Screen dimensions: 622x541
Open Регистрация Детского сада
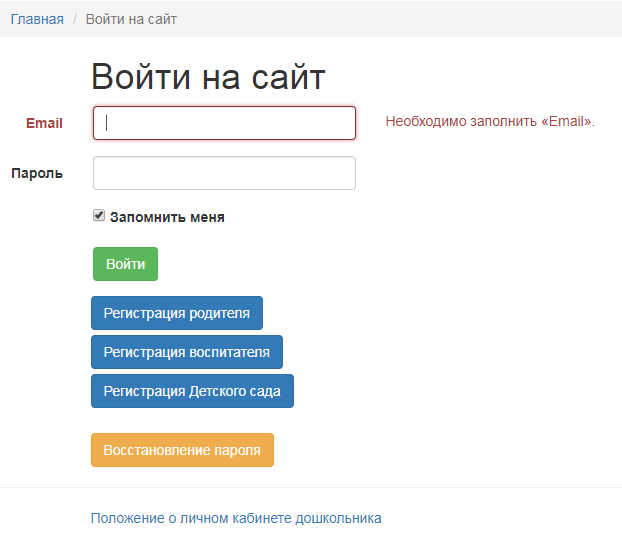click(x=192, y=391)
